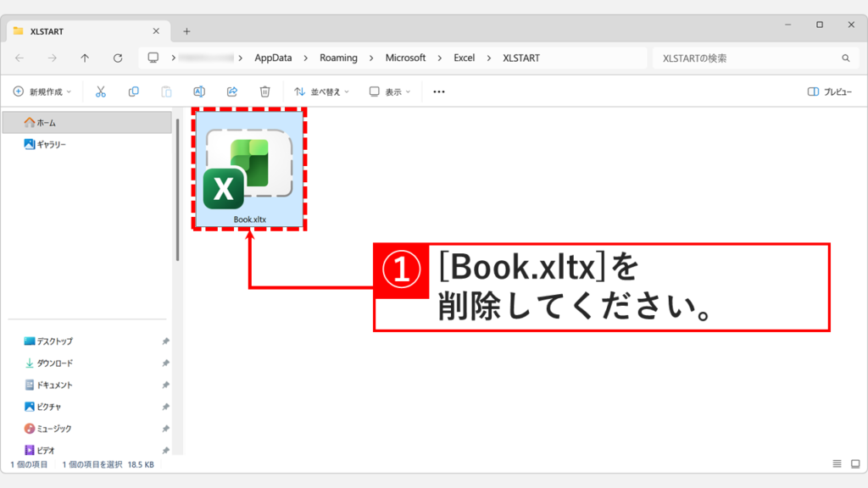Open the search field icon for XLSTART
Image resolution: width=868 pixels, height=488 pixels.
[847, 58]
